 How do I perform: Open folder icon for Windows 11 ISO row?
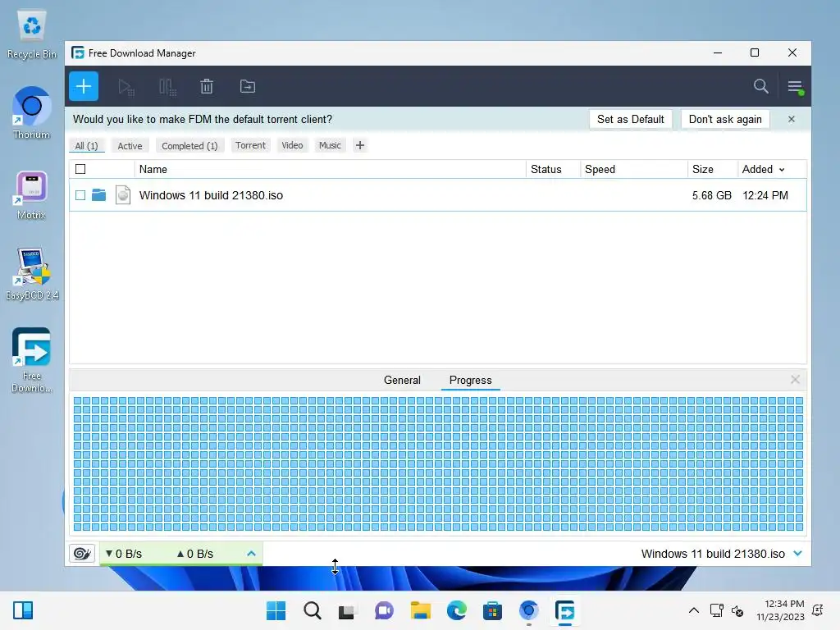[98, 195]
